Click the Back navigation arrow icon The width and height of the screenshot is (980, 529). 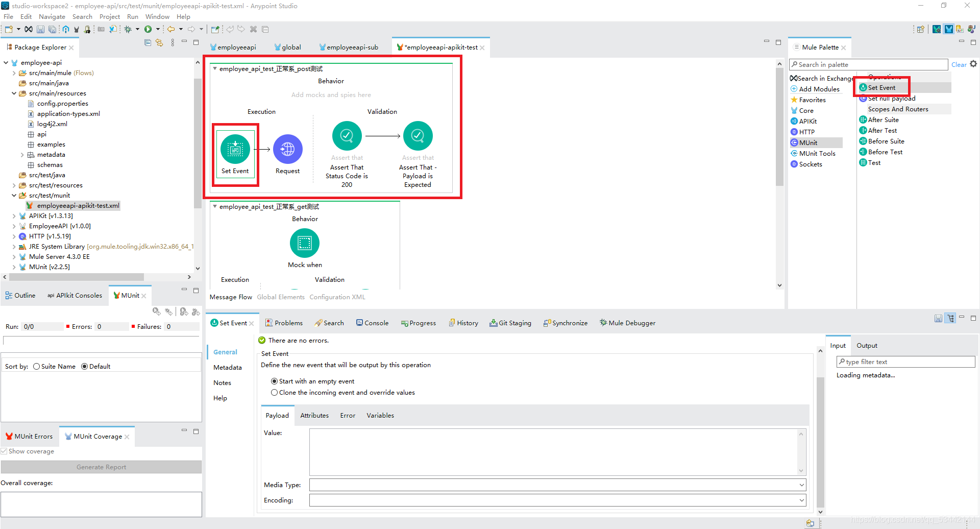[171, 29]
